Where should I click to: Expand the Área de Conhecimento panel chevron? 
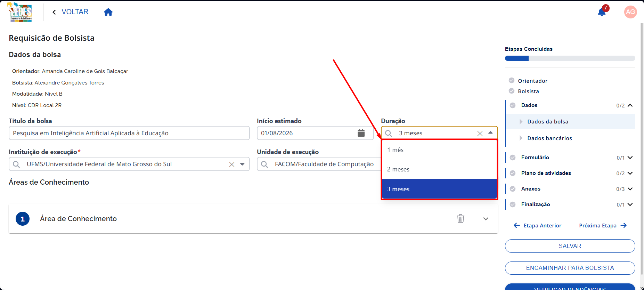[486, 219]
